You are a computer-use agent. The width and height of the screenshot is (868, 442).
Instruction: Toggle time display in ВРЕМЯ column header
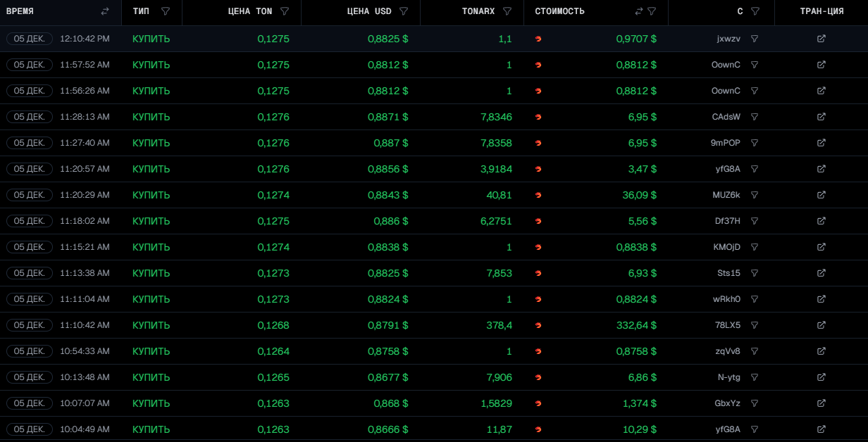pyautogui.click(x=105, y=11)
